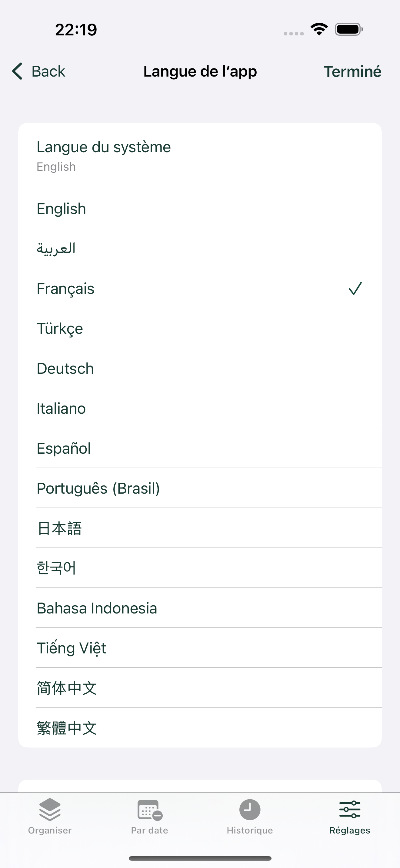Tap the battery status icon

tap(349, 29)
